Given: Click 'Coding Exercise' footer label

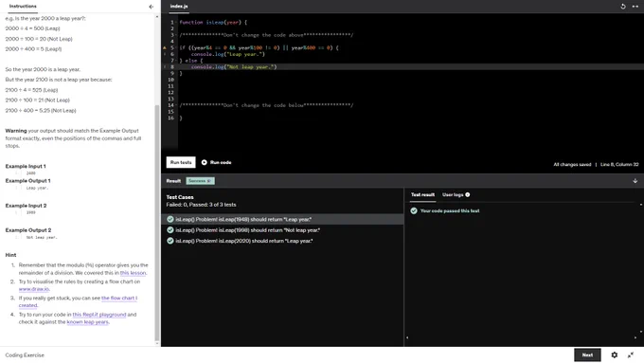Looking at the screenshot, I should (x=25, y=355).
